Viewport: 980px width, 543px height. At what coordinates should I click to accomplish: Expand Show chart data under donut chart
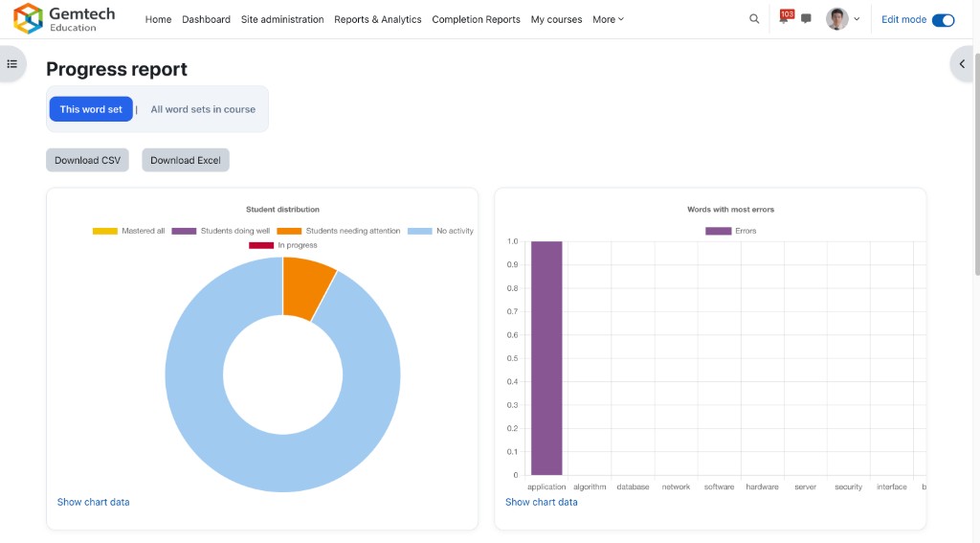pos(93,502)
